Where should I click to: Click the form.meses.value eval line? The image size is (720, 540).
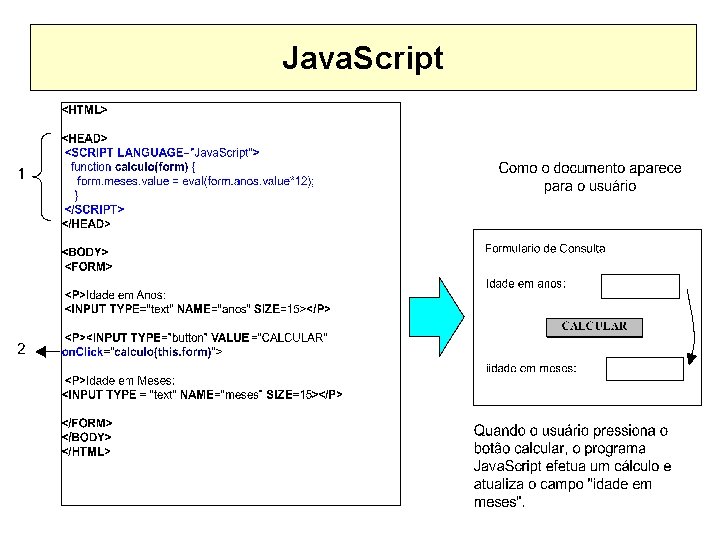(x=195, y=181)
